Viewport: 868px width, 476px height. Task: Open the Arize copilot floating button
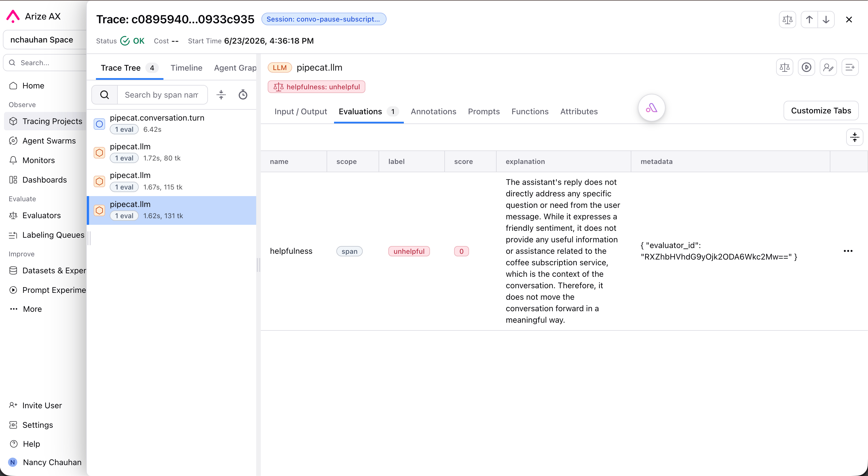coord(651,108)
